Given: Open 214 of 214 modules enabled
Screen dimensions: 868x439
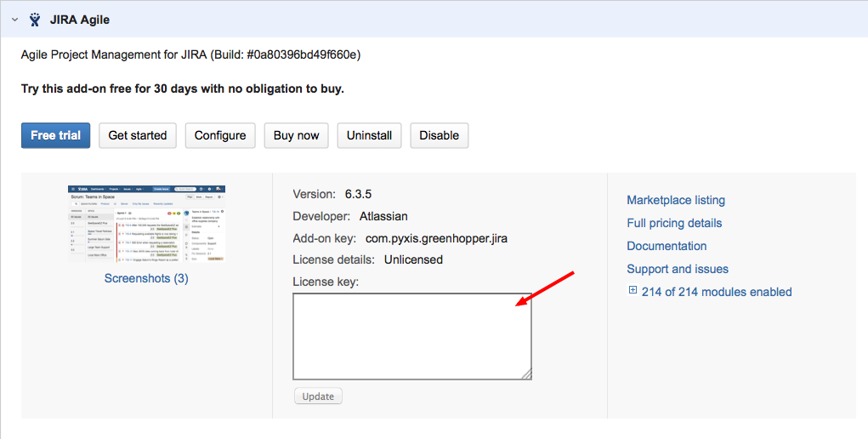Looking at the screenshot, I should coord(717,292).
